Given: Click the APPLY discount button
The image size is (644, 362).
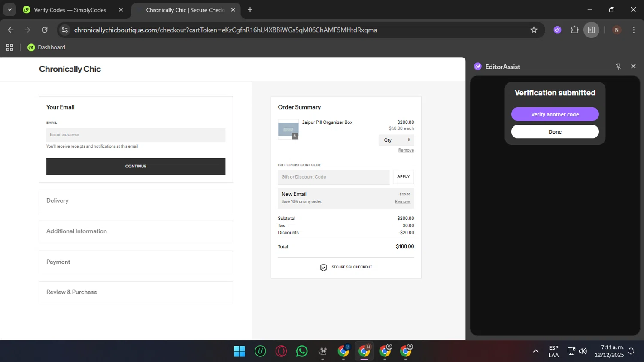Looking at the screenshot, I should (x=403, y=177).
